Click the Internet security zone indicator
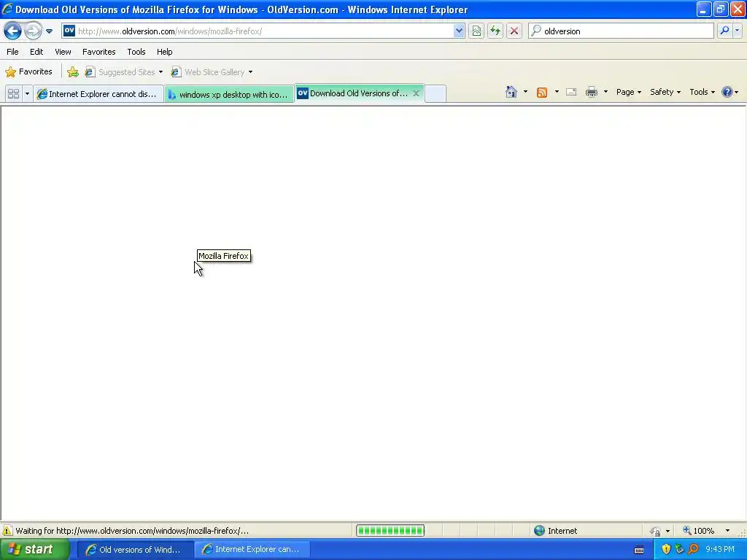Screen dimensions: 747x560 [555, 531]
